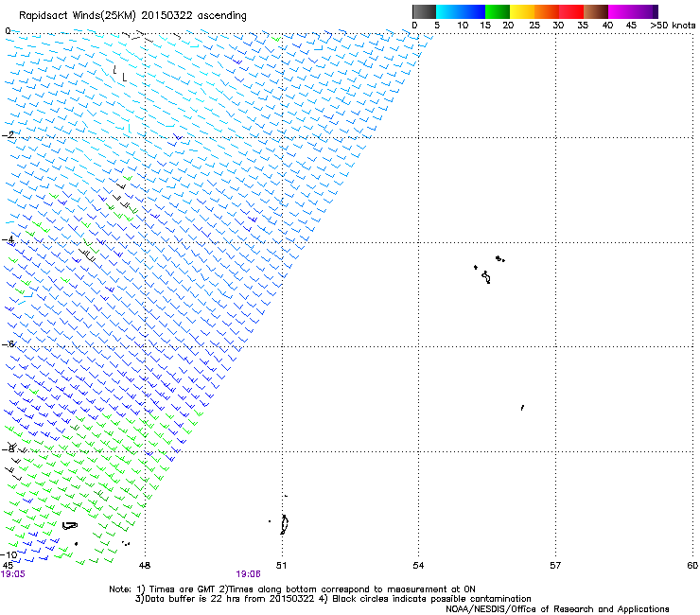This screenshot has width=700, height=615.
Task: Click the 'NOAA/NESDIS/Office of Research and Applications' credit
Action: pyautogui.click(x=557, y=609)
